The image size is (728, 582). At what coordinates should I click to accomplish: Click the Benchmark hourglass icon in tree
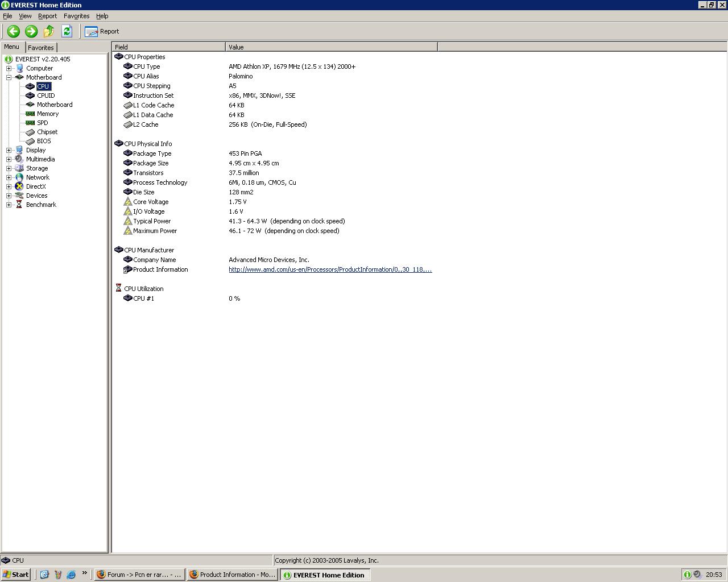coord(19,205)
